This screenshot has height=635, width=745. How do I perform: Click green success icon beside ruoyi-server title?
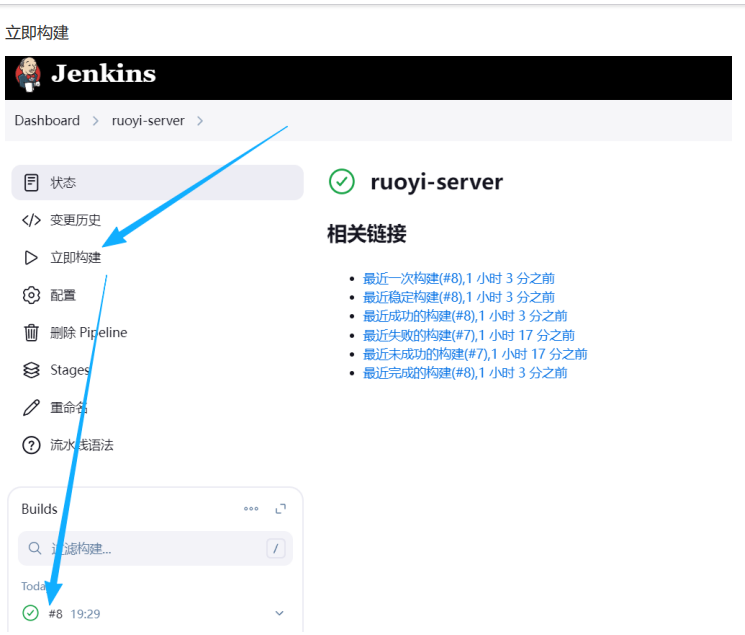point(342,182)
